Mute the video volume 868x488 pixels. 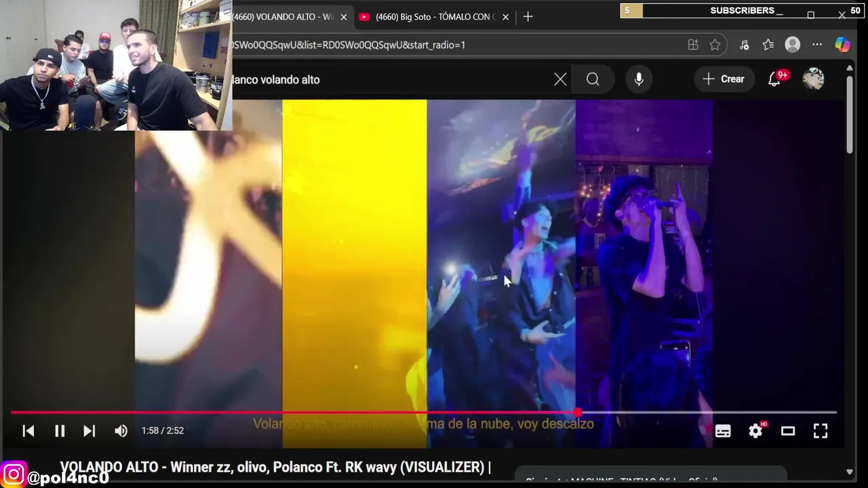(x=121, y=430)
